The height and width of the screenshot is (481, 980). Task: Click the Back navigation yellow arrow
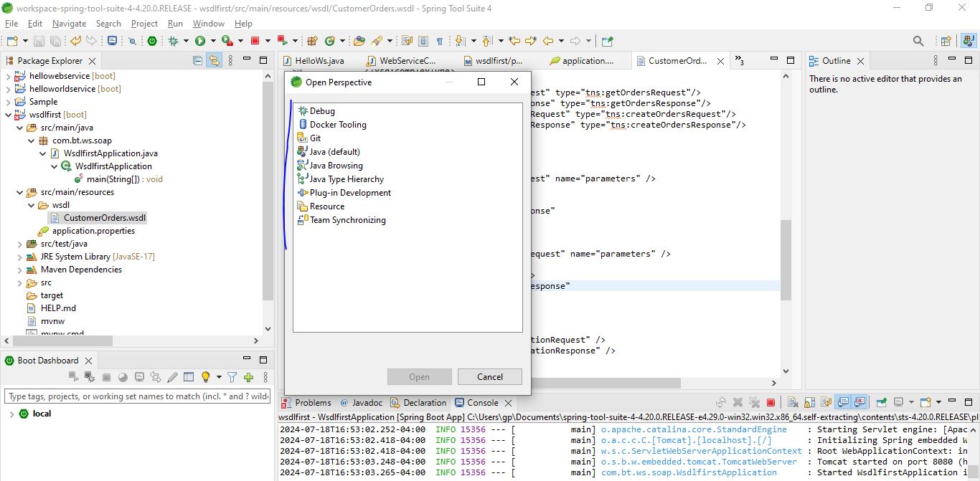coord(548,42)
